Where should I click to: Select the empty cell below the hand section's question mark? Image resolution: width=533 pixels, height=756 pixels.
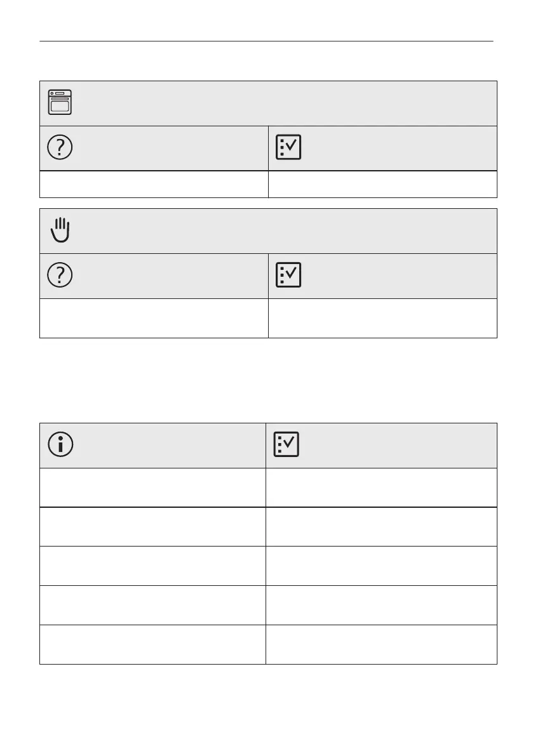click(154, 318)
